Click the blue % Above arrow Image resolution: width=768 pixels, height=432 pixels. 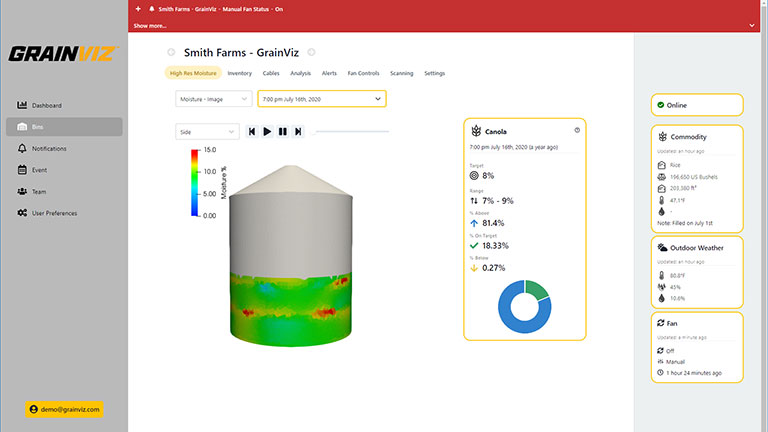(474, 223)
